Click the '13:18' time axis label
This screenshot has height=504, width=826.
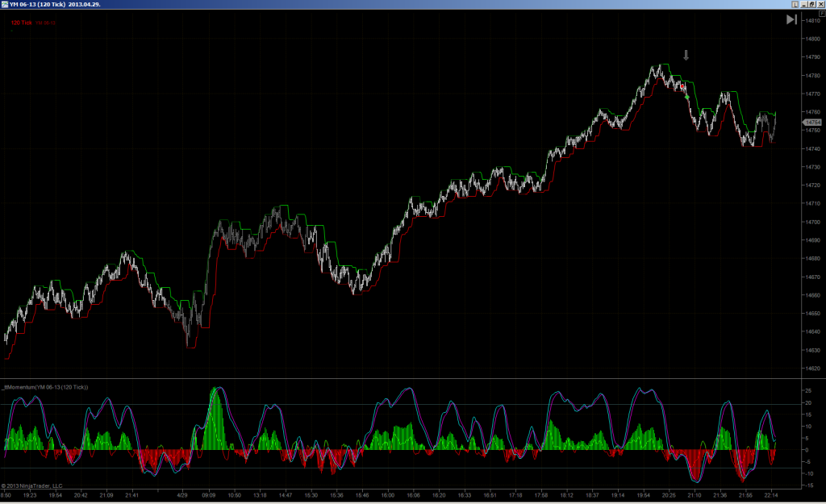[260, 495]
